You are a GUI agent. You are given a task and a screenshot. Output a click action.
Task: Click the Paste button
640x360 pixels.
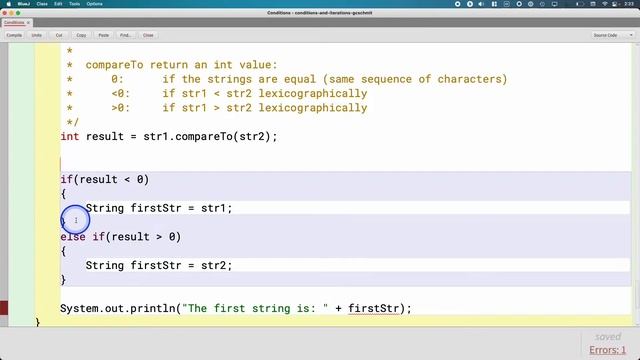click(104, 36)
